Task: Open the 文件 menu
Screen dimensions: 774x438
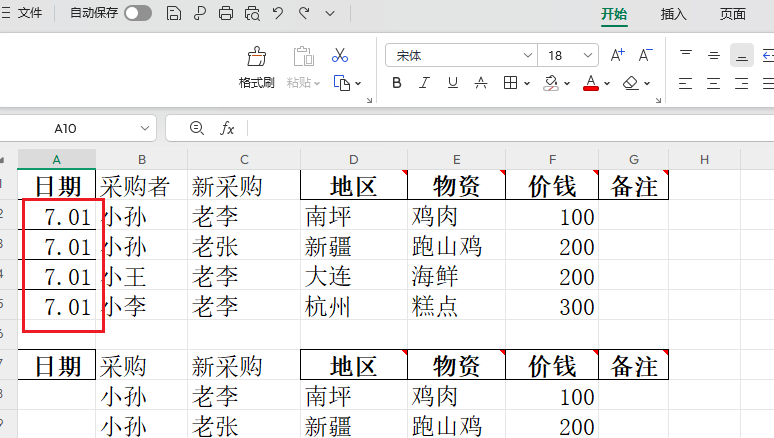Action: pyautogui.click(x=30, y=13)
